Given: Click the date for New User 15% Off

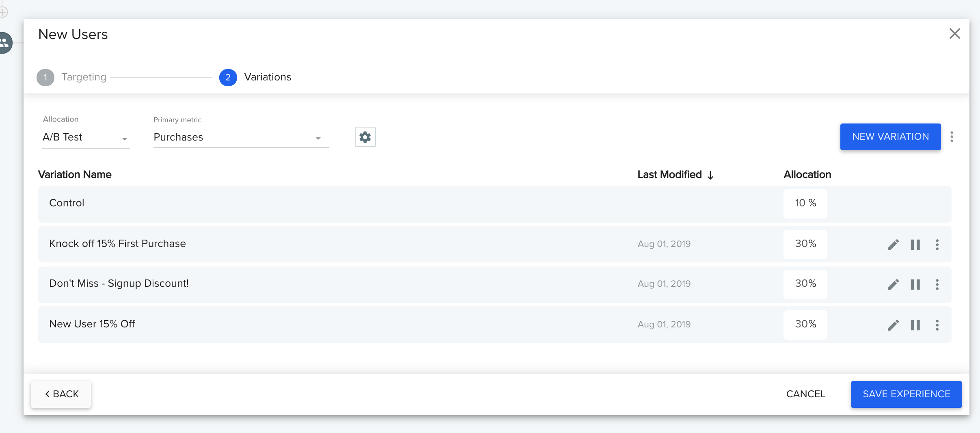Looking at the screenshot, I should pyautogui.click(x=664, y=325).
